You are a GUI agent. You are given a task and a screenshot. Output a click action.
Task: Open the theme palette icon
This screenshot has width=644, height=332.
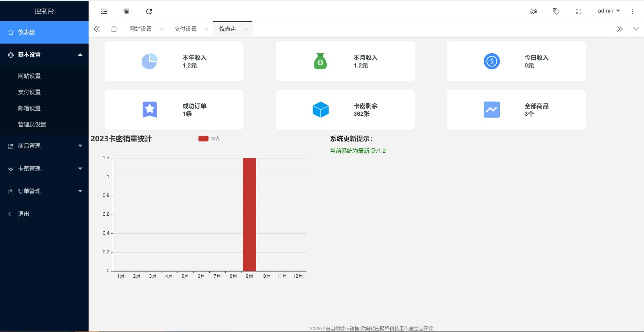(x=534, y=11)
